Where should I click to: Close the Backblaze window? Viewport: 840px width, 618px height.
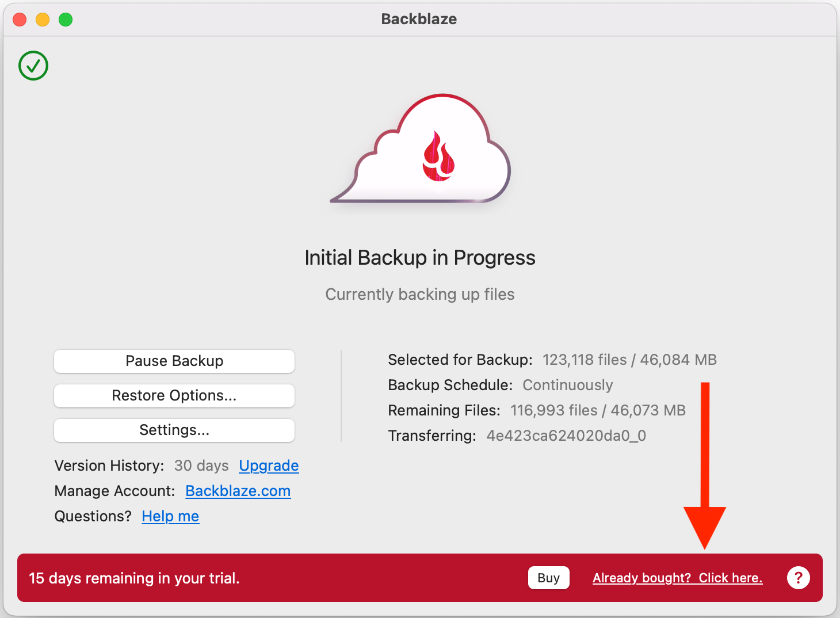pyautogui.click(x=20, y=20)
